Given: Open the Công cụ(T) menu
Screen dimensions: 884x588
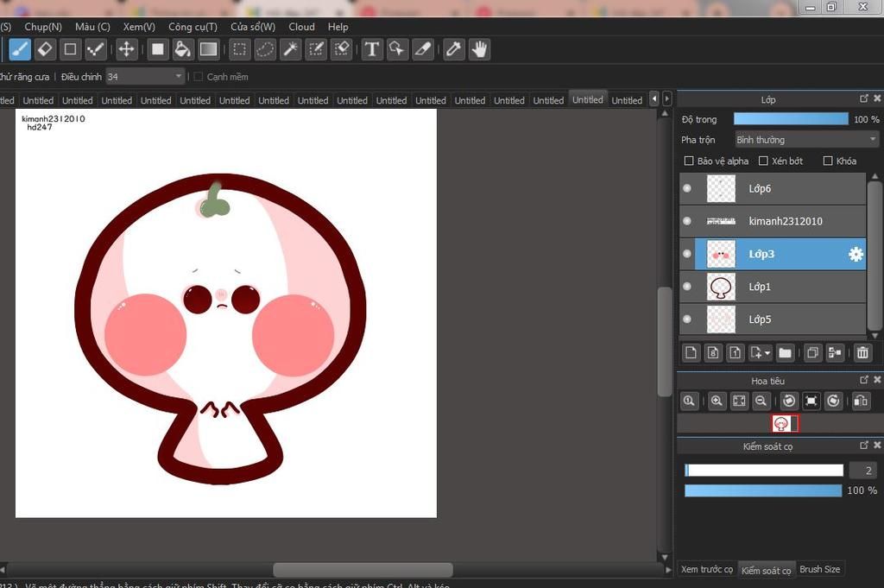Looking at the screenshot, I should pos(193,27).
